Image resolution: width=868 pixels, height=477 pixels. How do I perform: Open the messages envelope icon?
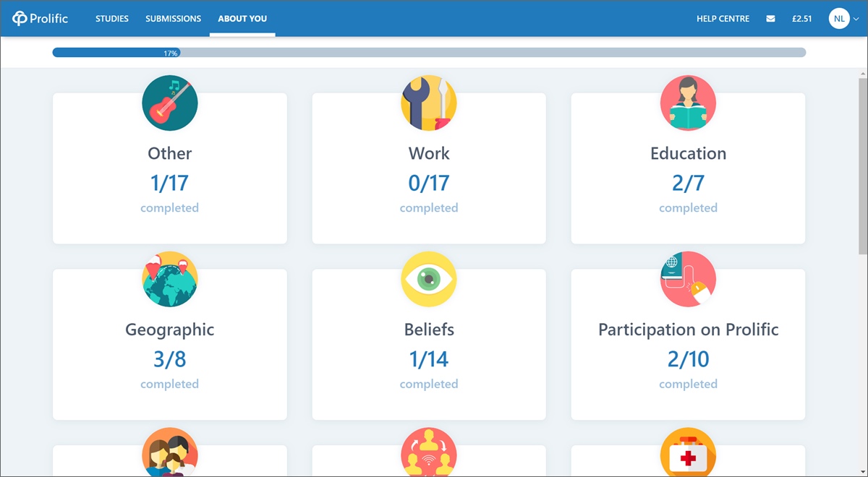(770, 19)
